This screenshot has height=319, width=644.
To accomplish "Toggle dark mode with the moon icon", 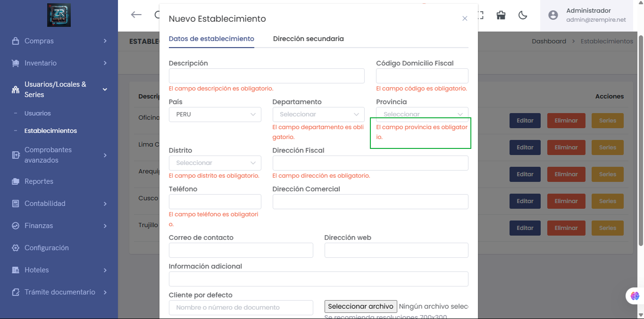I will point(522,15).
